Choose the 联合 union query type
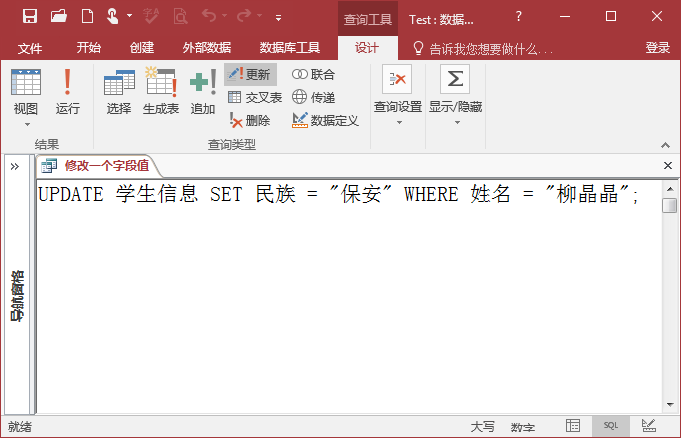 (x=313, y=74)
